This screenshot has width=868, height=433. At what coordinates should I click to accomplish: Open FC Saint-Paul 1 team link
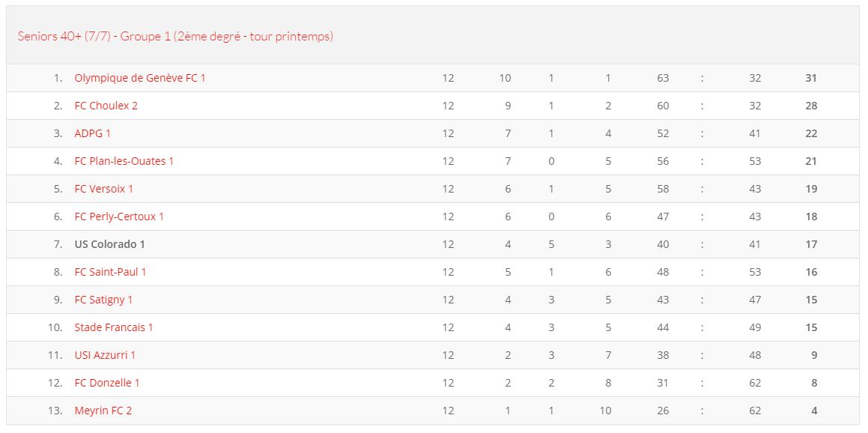110,272
